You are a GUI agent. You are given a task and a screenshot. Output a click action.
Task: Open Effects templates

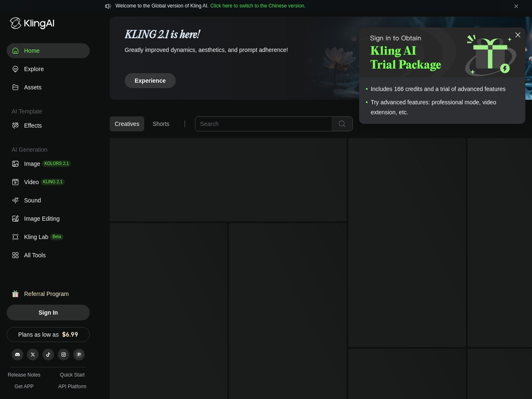coord(48,126)
